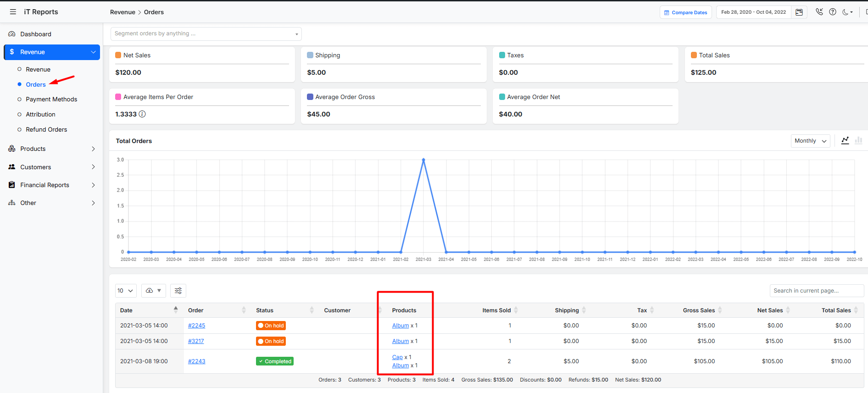The image size is (868, 393).
Task: Select the Orders submenu item
Action: click(x=36, y=84)
